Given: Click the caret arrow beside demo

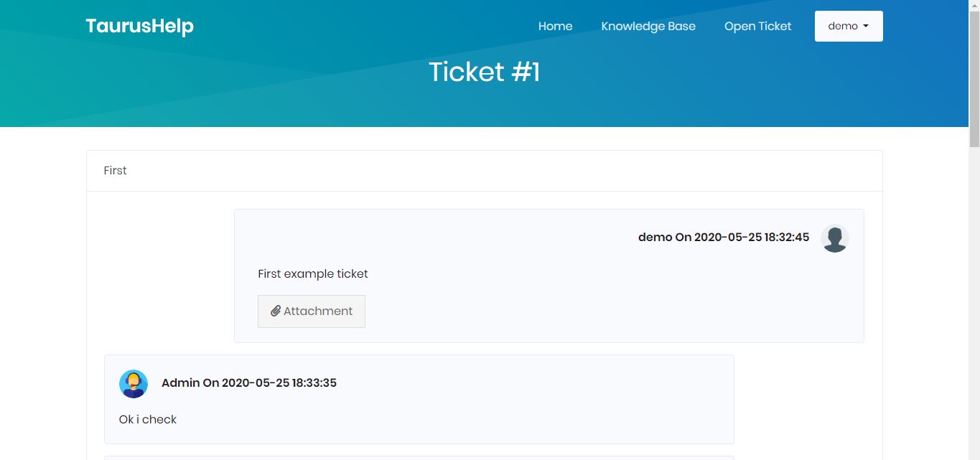Looking at the screenshot, I should [x=866, y=27].
